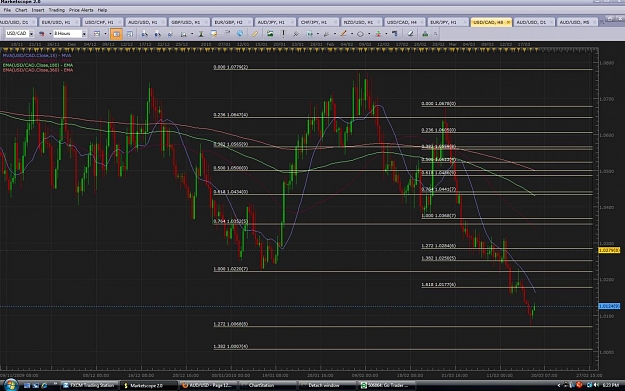Click the 1.0279 yellow price label
The image size is (625, 391).
(609, 250)
